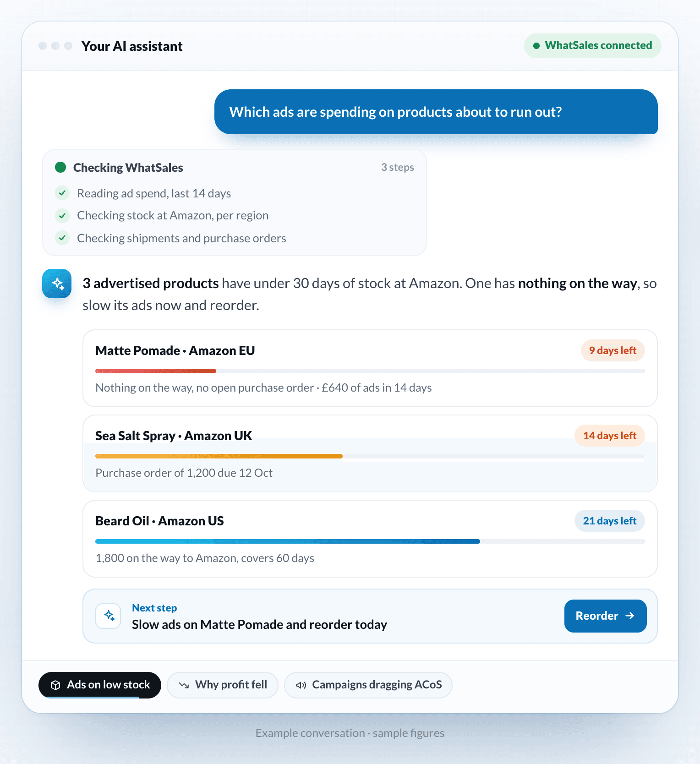This screenshot has width=700, height=764.
Task: Expand the 3 steps label
Action: pos(398,167)
